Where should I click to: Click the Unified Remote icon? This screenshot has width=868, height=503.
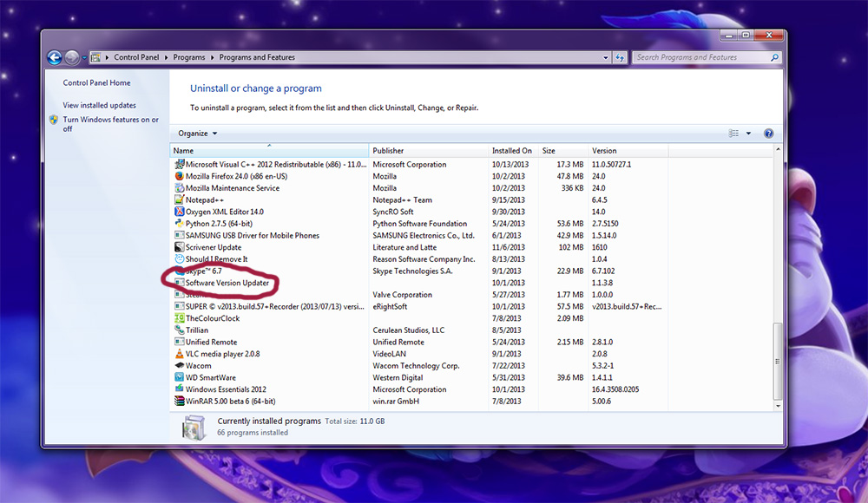point(180,342)
